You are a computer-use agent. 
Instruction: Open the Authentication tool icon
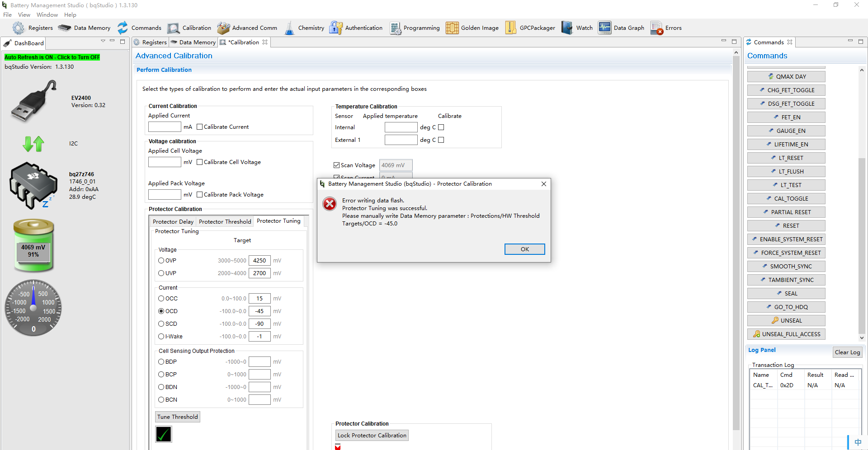coord(336,28)
